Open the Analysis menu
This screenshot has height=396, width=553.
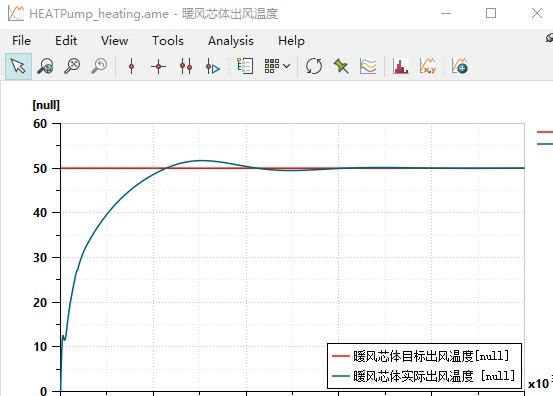point(231,41)
